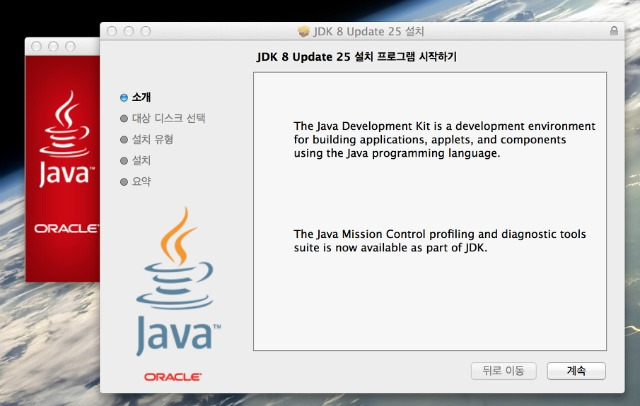Image resolution: width=640 pixels, height=406 pixels.
Task: Click the white ORACLE logo in the red window
Action: click(67, 229)
